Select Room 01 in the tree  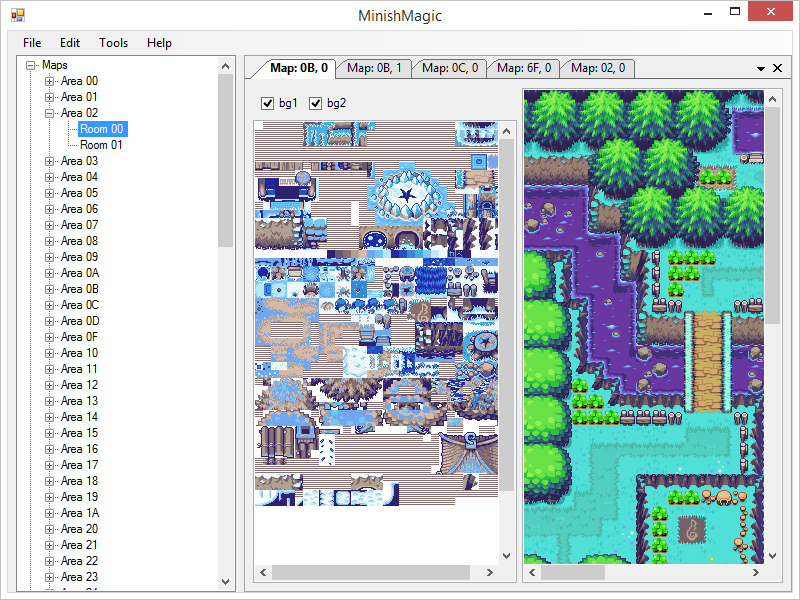(101, 145)
